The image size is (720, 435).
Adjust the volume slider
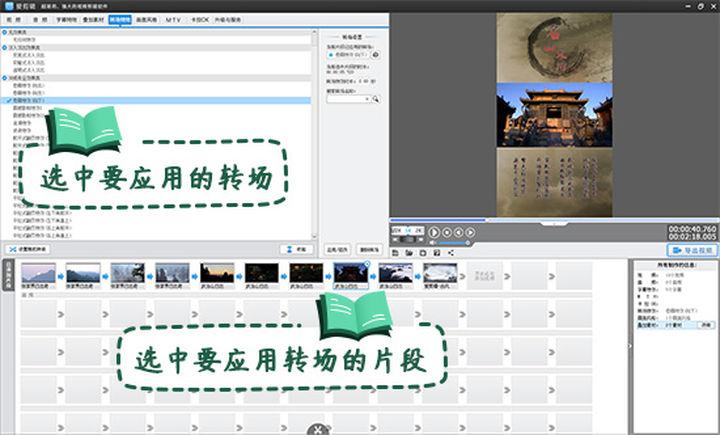coord(454,243)
